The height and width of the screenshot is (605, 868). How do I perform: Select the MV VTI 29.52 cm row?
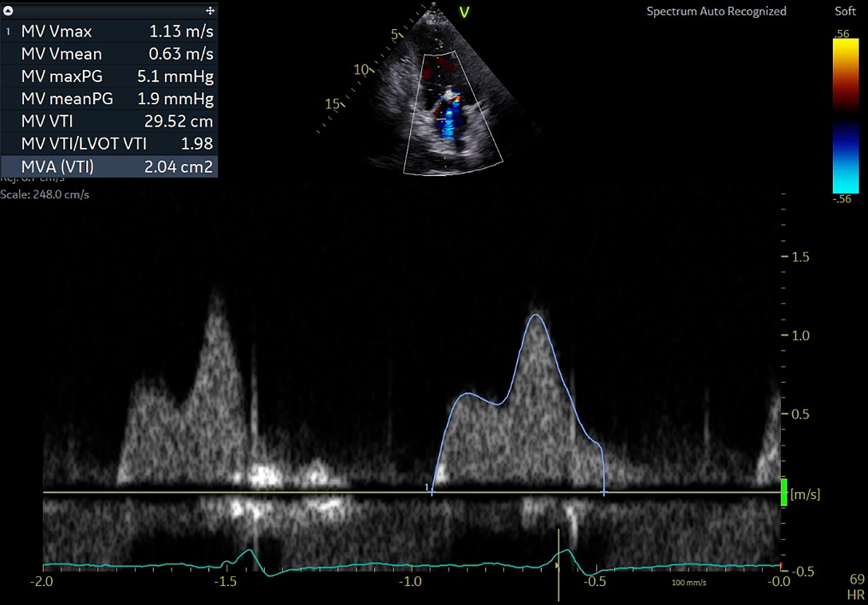pos(109,122)
